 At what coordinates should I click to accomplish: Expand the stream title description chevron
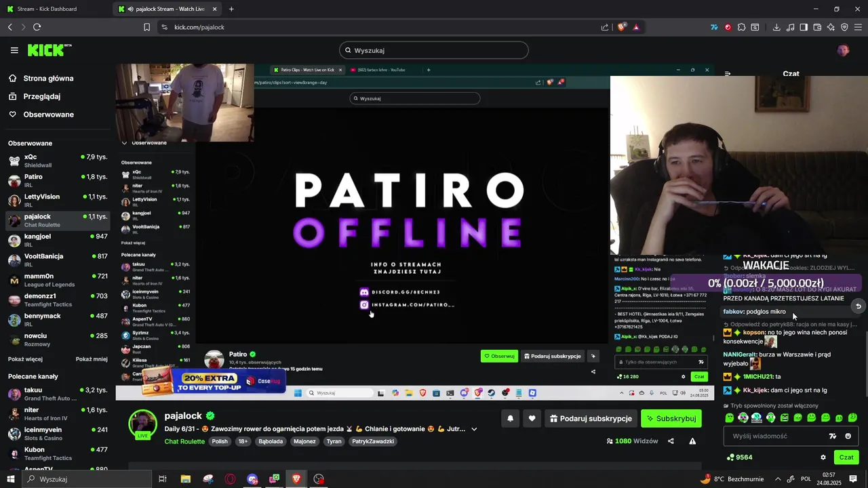[474, 429]
